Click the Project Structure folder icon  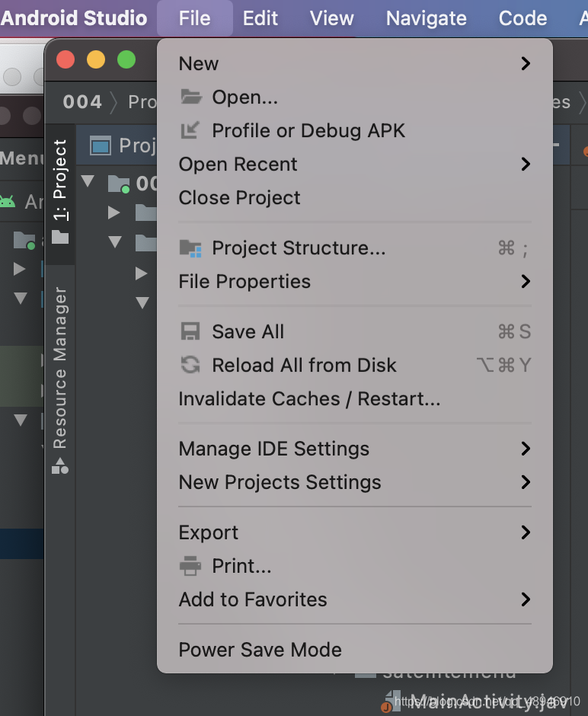point(190,248)
